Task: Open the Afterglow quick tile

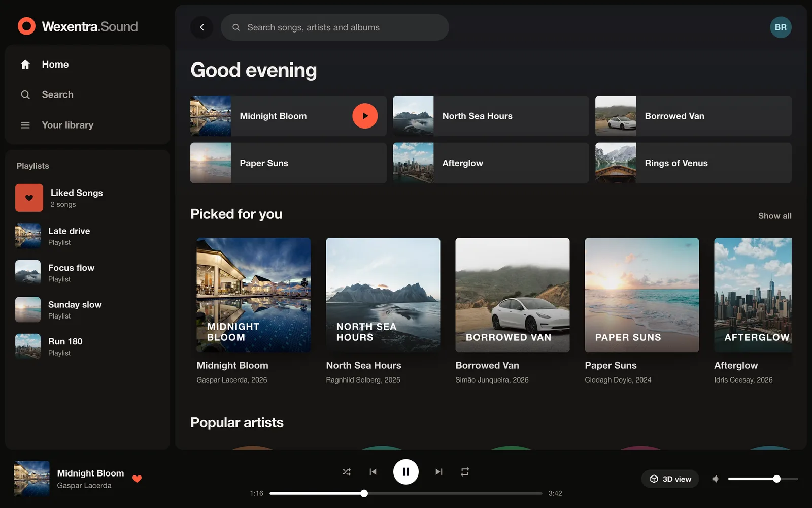Action: 491,163
